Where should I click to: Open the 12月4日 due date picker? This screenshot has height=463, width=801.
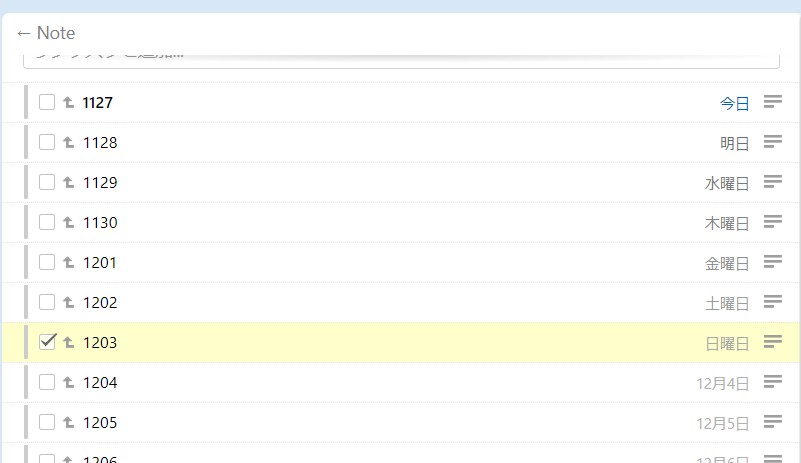pyautogui.click(x=722, y=383)
